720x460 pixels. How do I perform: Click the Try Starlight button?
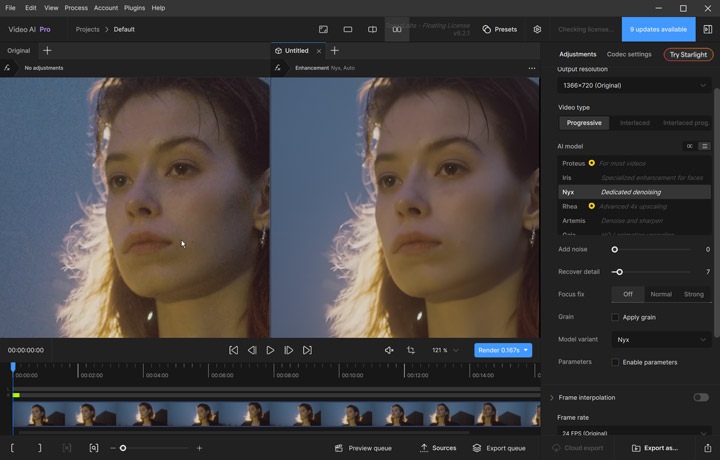coord(688,55)
